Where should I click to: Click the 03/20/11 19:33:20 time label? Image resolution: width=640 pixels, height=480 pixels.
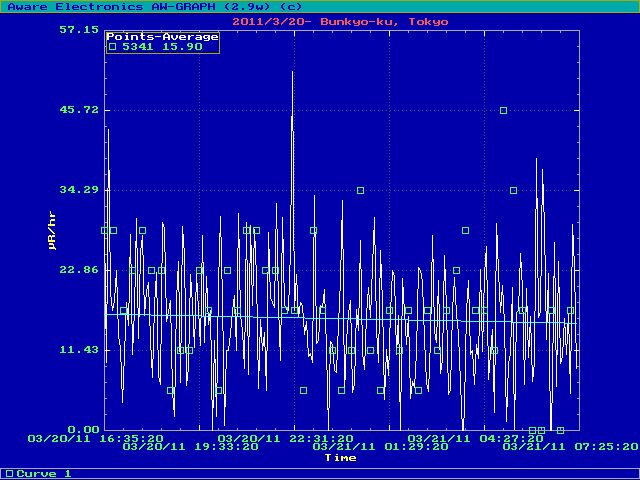point(190,447)
